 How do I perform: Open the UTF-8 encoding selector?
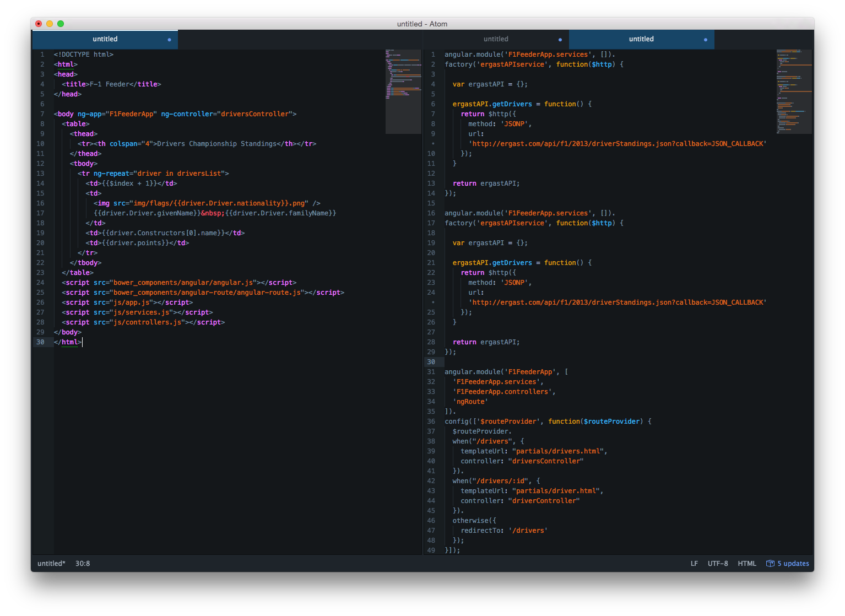point(718,563)
